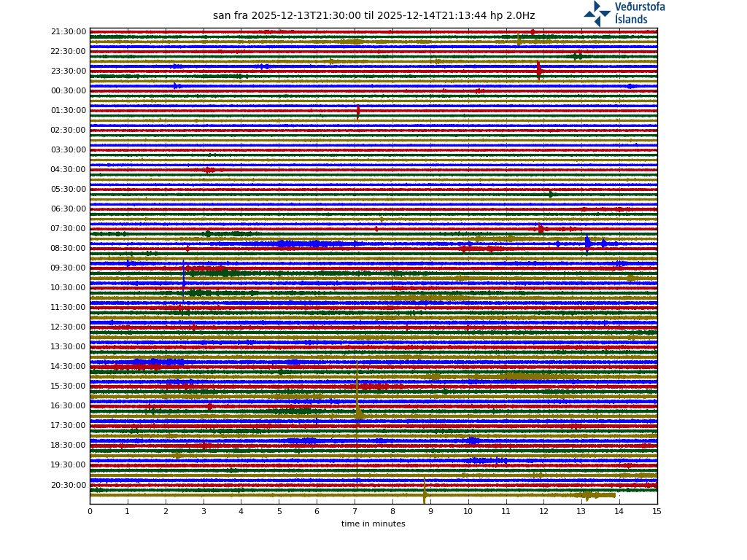The height and width of the screenshot is (560, 747).
Task: Click the 7 tick on the minutes axis
Action: [355, 511]
